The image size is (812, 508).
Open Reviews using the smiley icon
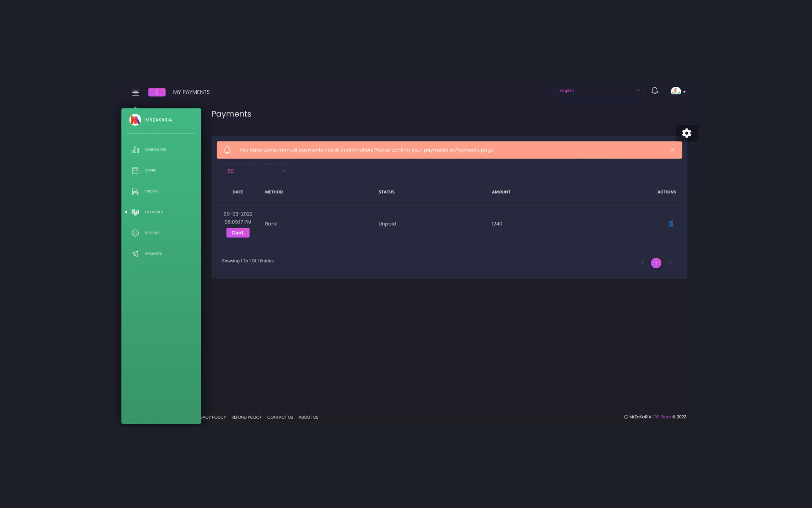click(135, 233)
